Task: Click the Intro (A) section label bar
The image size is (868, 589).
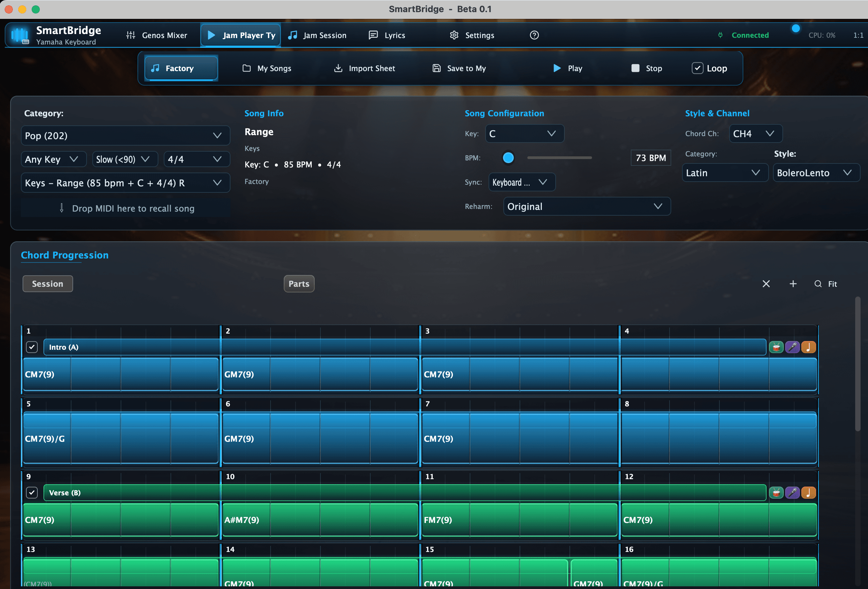Action: coord(405,347)
